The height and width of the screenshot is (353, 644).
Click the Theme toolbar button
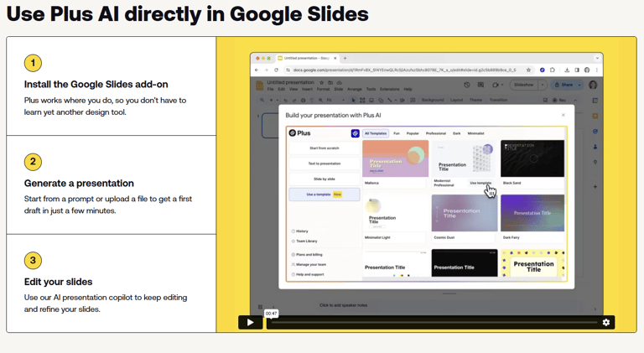[476, 100]
